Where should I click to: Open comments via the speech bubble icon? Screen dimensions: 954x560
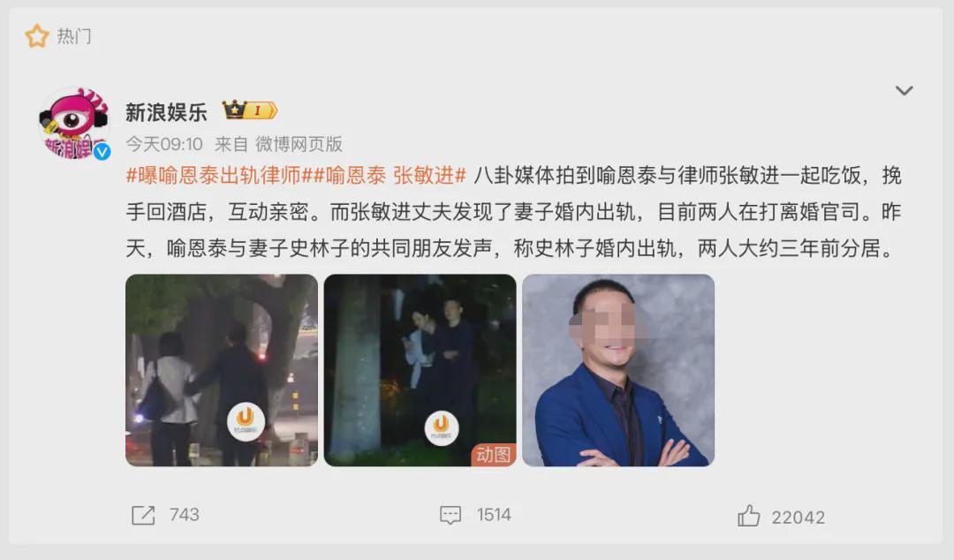pyautogui.click(x=450, y=515)
